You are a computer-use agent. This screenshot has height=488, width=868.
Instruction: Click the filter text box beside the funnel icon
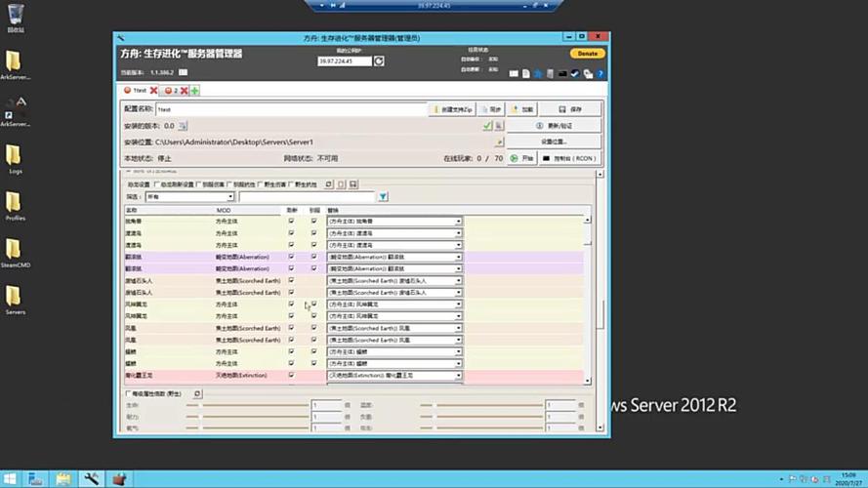tap(307, 197)
